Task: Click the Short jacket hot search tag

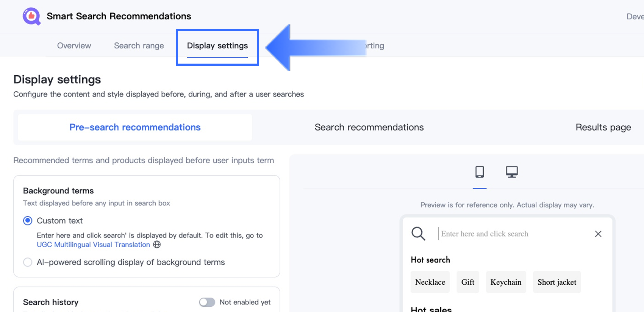Action: [x=556, y=282]
